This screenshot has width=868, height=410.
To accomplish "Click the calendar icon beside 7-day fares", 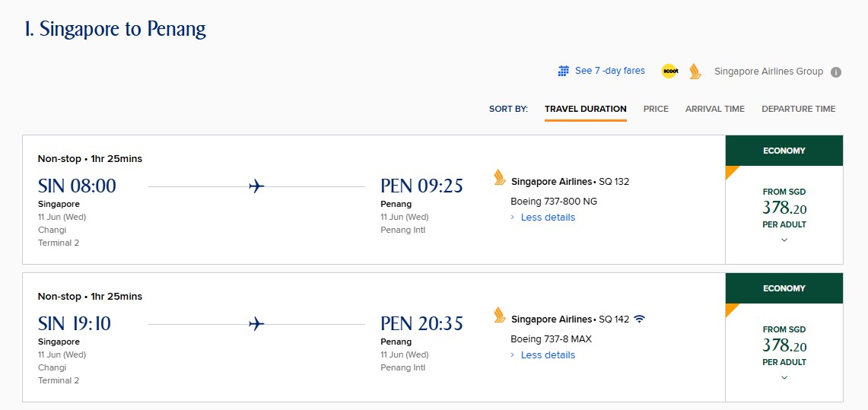I will 564,71.
